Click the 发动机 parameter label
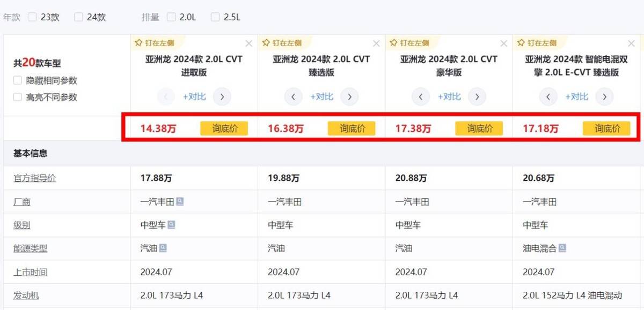The width and height of the screenshot is (644, 310). pos(26,296)
